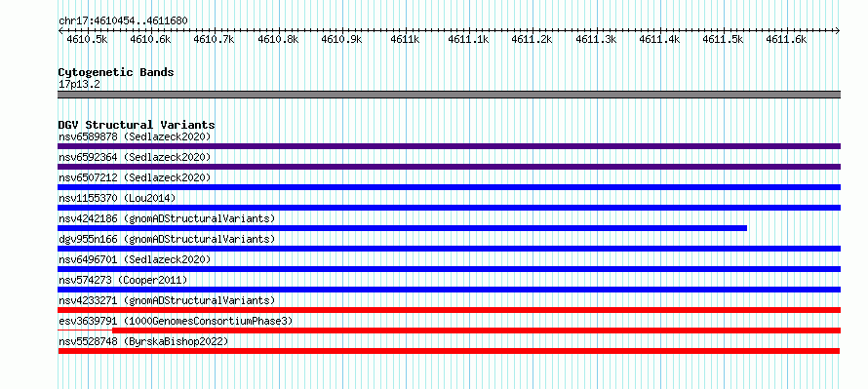Click the 4610.8k ruler tick label
The width and height of the screenshot is (868, 389).
(278, 39)
